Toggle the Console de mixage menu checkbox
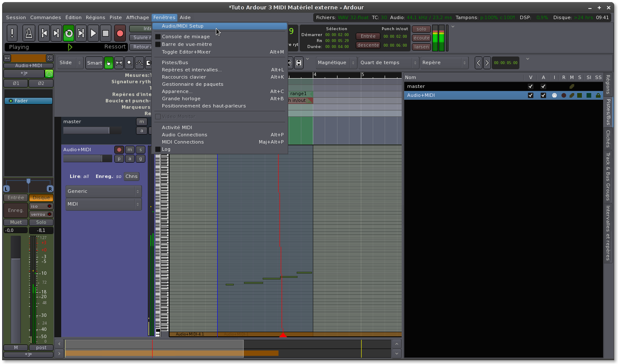Screen dimensions: 618x364 pos(158,37)
